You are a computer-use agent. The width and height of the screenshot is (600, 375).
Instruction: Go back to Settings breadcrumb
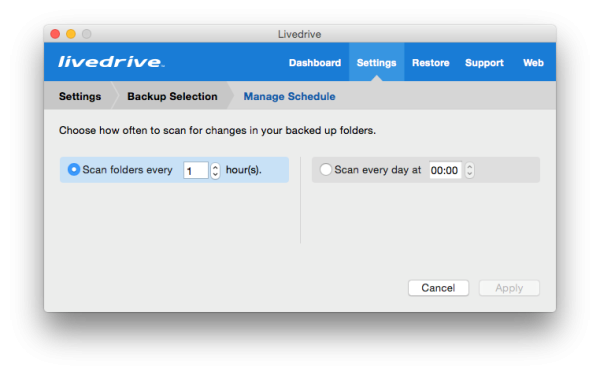tap(80, 96)
